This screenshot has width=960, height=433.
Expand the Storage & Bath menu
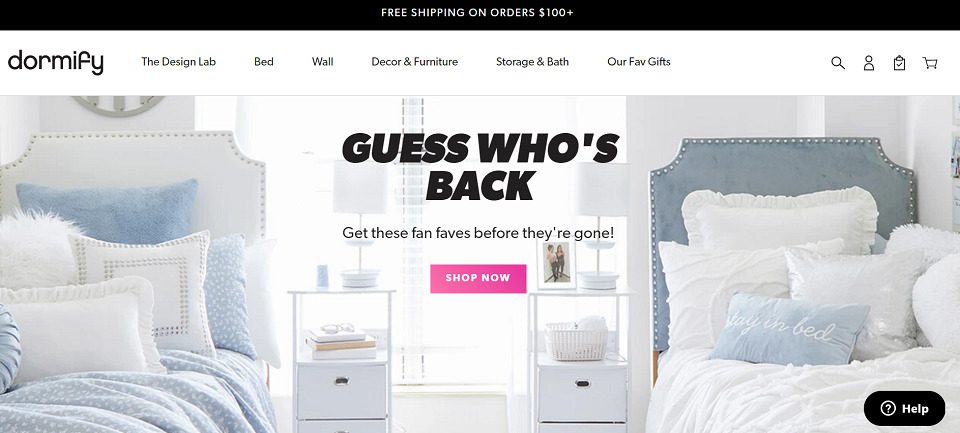click(x=532, y=62)
